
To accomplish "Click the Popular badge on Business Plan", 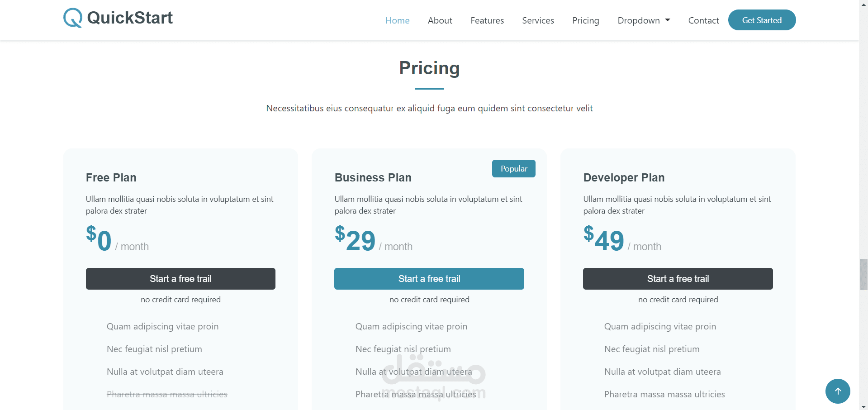I will (x=513, y=169).
